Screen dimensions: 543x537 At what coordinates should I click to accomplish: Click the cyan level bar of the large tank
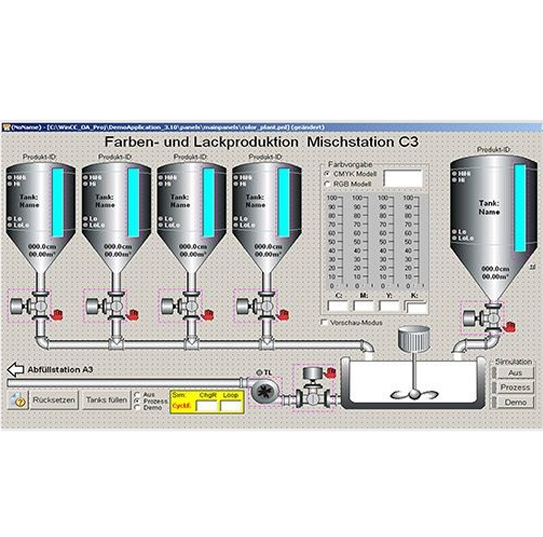coord(520,208)
